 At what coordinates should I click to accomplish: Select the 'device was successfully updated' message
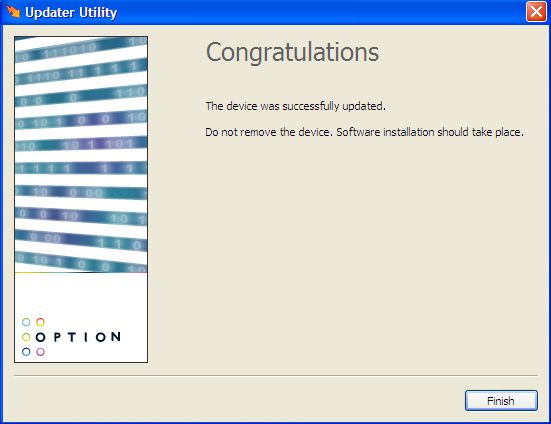[296, 106]
